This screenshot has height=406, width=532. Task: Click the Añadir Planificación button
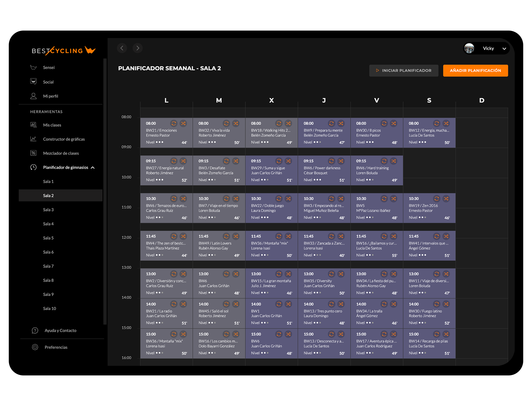click(x=475, y=70)
